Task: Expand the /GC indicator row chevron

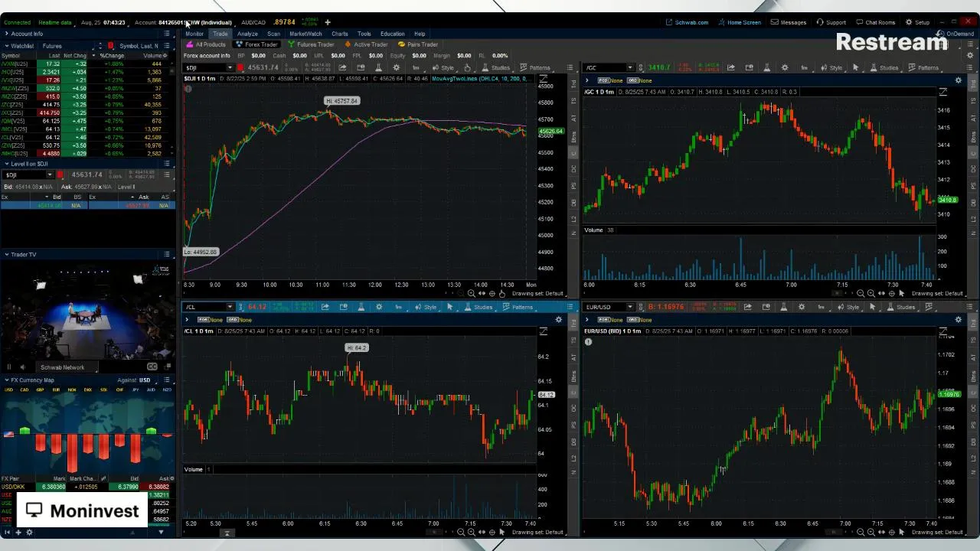Action: (587, 80)
